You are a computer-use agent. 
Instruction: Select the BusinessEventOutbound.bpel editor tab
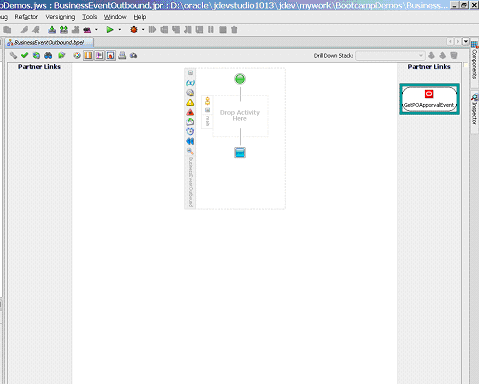49,42
